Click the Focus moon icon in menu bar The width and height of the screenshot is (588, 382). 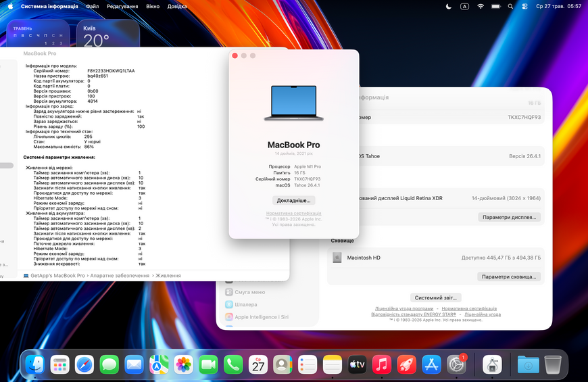[449, 6]
